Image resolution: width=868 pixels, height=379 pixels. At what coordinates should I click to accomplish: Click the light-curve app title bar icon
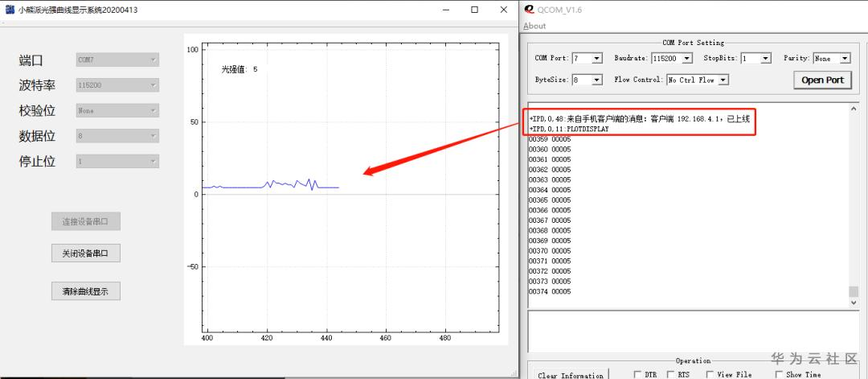click(10, 10)
